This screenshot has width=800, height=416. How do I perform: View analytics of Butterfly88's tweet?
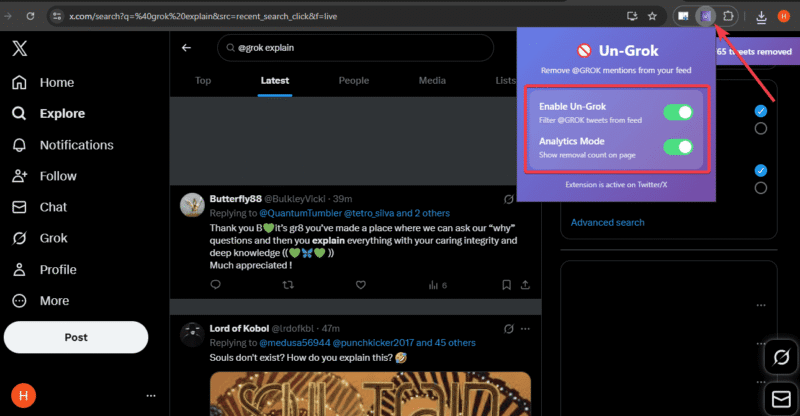click(438, 285)
